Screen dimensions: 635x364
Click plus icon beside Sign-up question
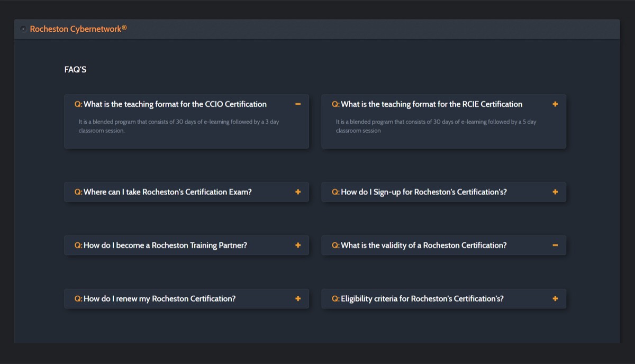click(x=555, y=192)
